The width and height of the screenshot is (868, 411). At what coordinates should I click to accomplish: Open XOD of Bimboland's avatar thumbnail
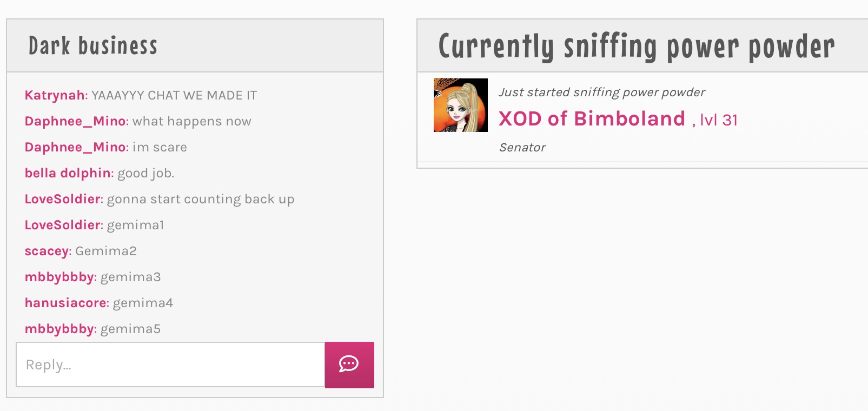coord(461,105)
